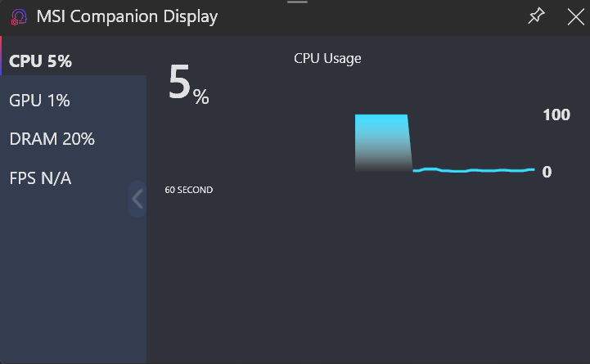
Task: Click the CPU Usage chart heading
Action: (327, 59)
